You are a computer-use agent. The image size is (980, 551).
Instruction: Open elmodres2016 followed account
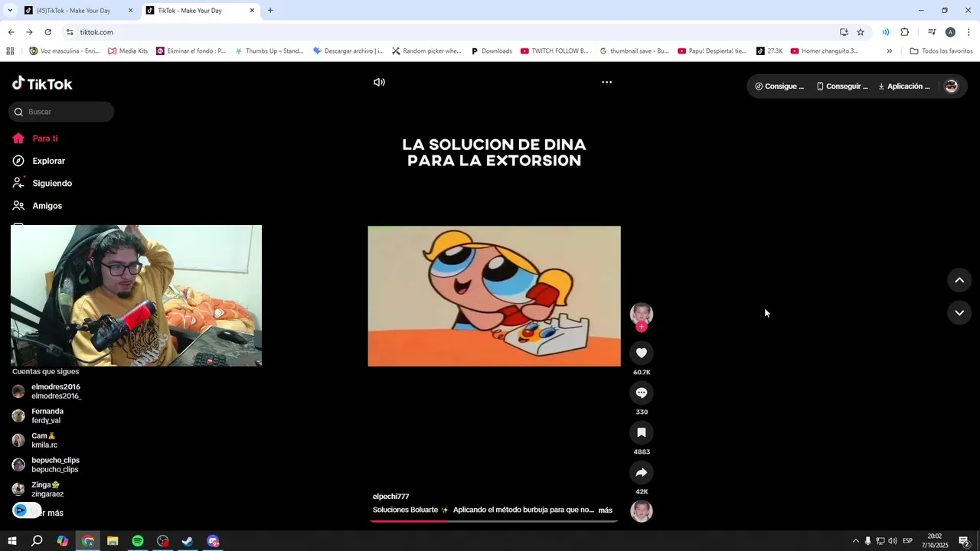click(x=47, y=391)
